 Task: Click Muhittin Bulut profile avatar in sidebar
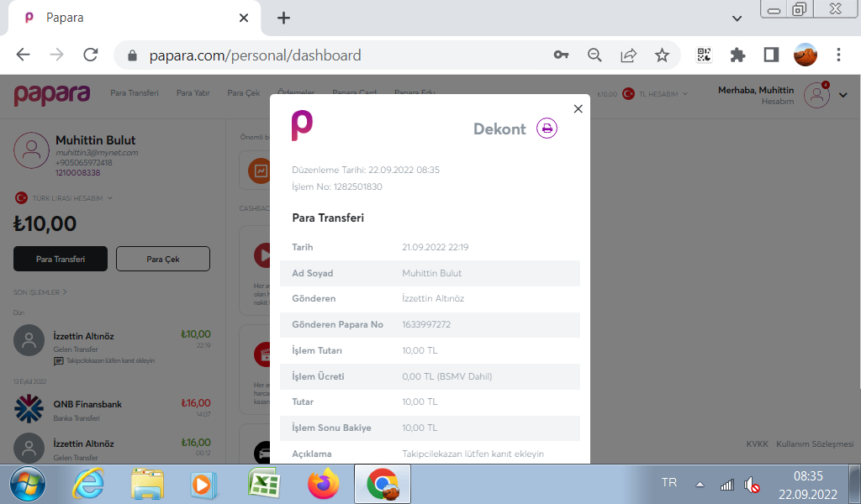pyautogui.click(x=31, y=150)
